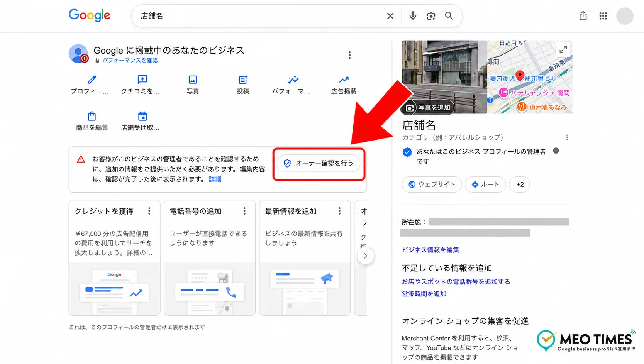Click the business profile avatar icon
The height and width of the screenshot is (364, 644).
coord(78,54)
